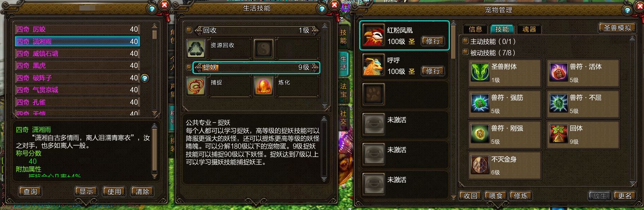644x210 pixels.
Task: Click the title list scrollbar down arrow
Action: (154, 113)
